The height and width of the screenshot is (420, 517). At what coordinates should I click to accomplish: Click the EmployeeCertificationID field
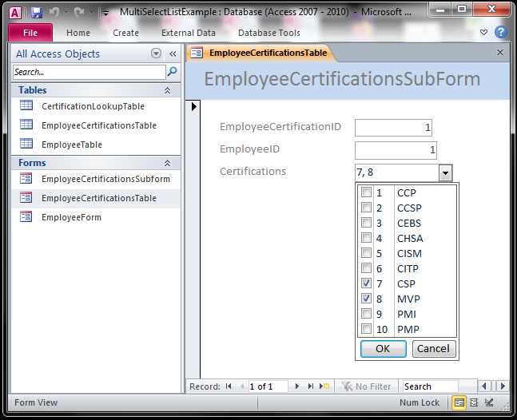393,128
